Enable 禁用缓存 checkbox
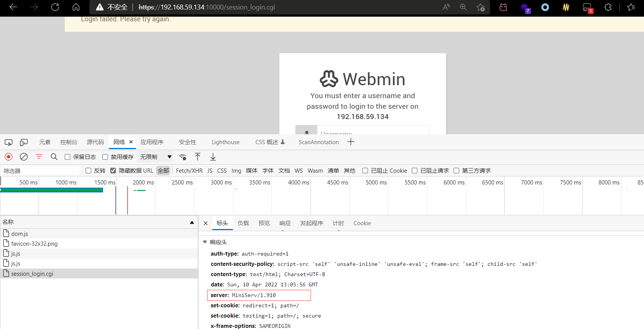This screenshot has width=644, height=329. tap(105, 157)
